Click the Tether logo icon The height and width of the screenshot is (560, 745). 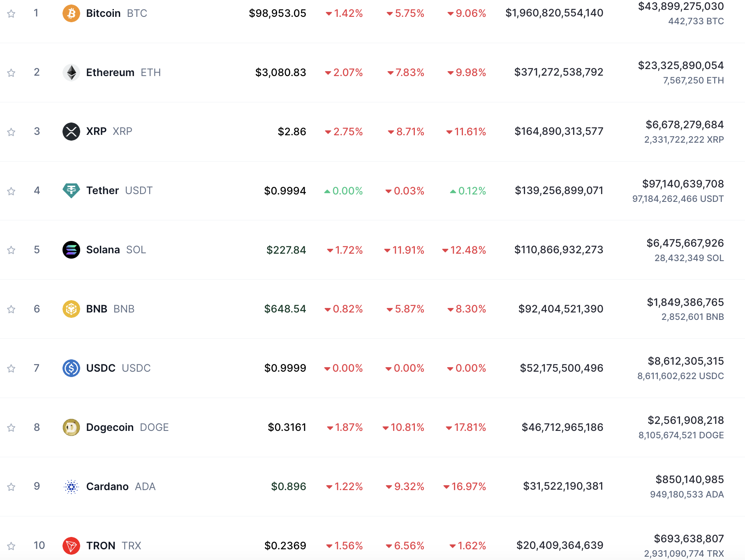(71, 191)
